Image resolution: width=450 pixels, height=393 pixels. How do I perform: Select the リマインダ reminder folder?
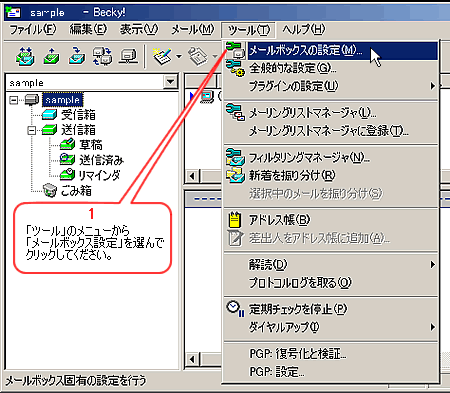pyautogui.click(x=99, y=175)
